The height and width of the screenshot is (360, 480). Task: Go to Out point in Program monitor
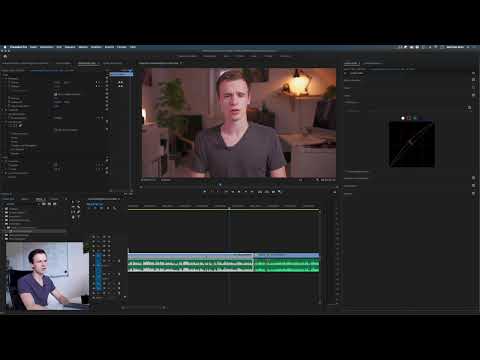(x=253, y=192)
